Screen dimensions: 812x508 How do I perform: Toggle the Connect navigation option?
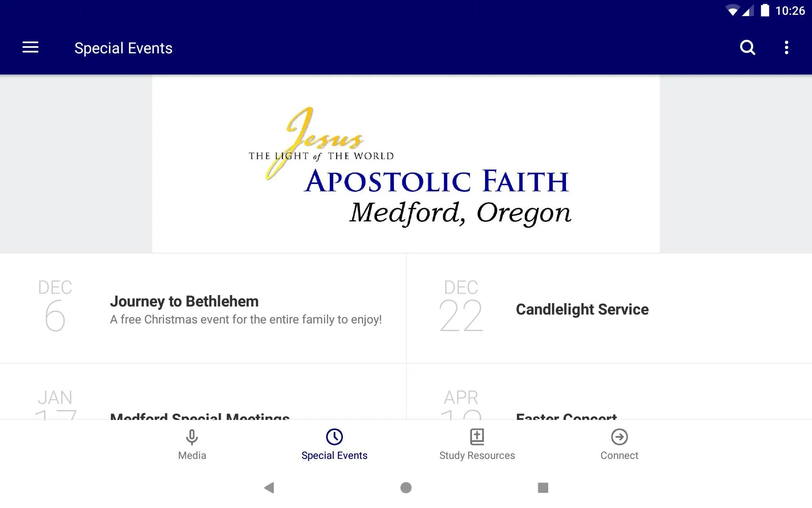[619, 444]
